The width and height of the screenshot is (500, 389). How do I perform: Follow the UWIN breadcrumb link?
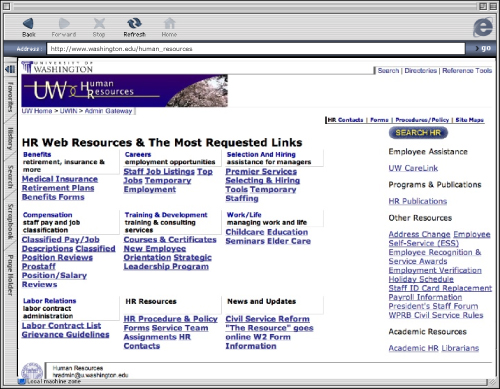68,111
